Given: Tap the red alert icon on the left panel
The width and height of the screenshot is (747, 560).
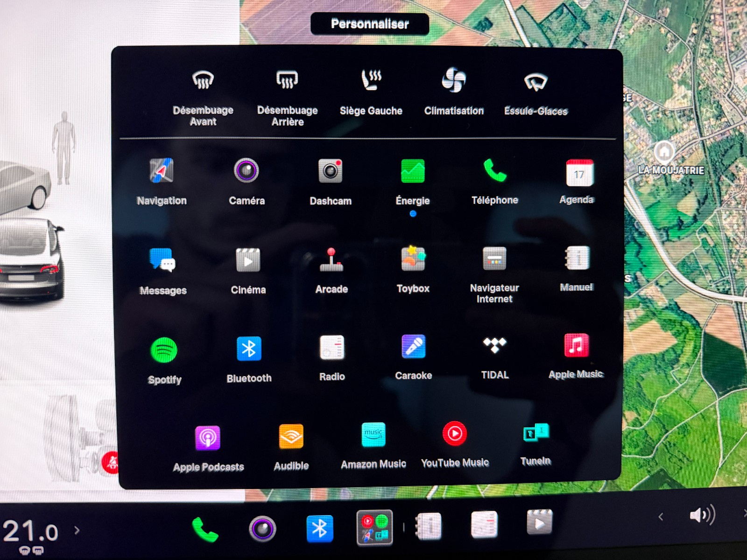Looking at the screenshot, I should [x=111, y=462].
